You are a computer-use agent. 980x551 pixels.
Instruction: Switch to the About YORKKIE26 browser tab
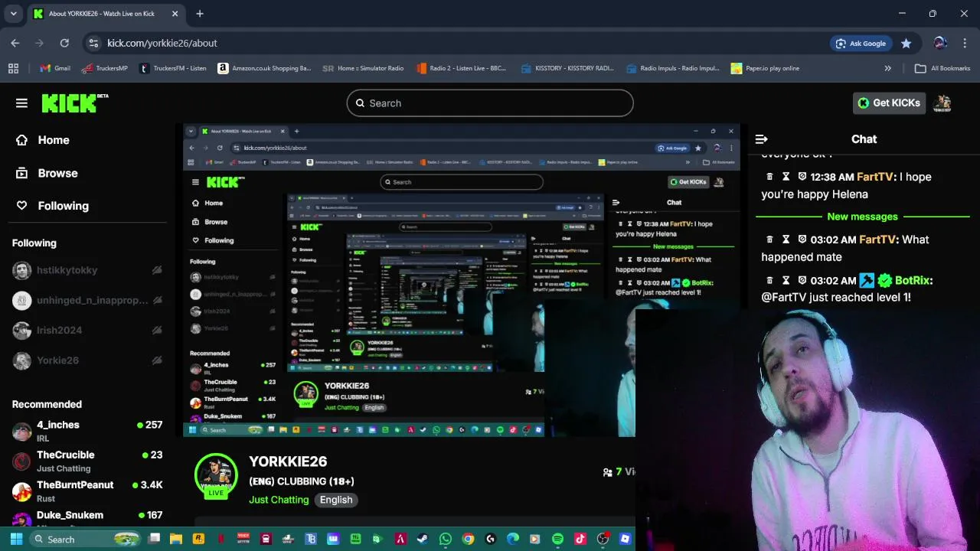[105, 14]
